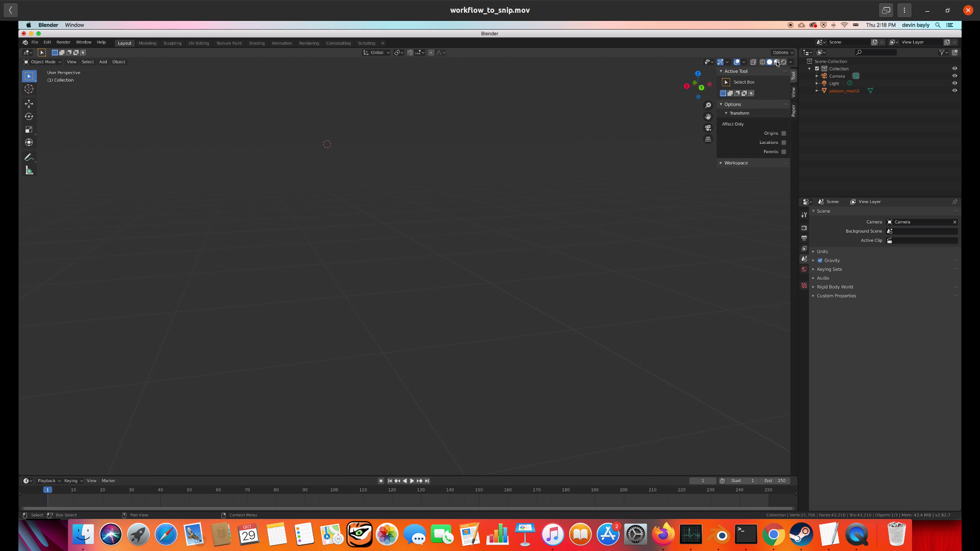Image resolution: width=980 pixels, height=551 pixels.
Task: Jump to the timeline start frame
Action: 390,481
